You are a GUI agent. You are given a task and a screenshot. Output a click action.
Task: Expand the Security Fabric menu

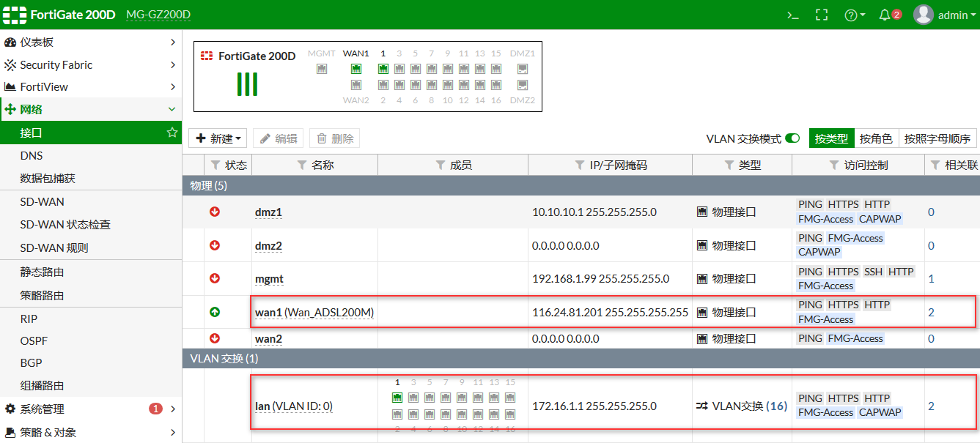tap(90, 64)
